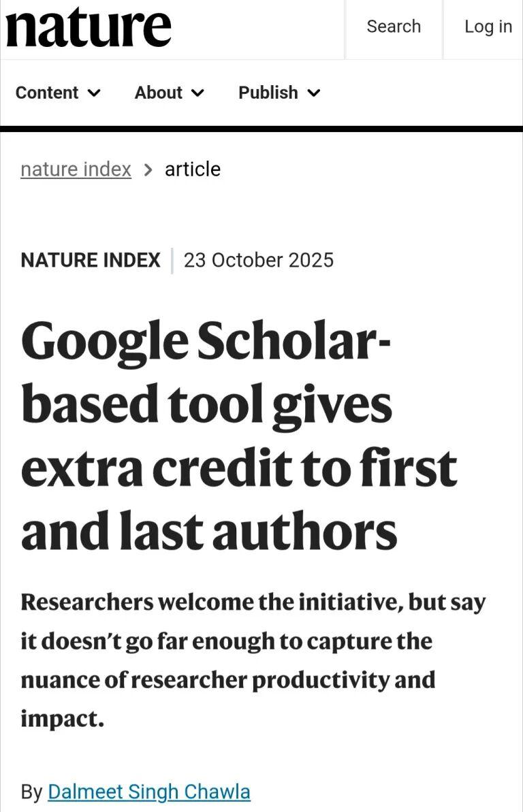
Task: Click 'and last authors' in the headline
Action: (209, 532)
